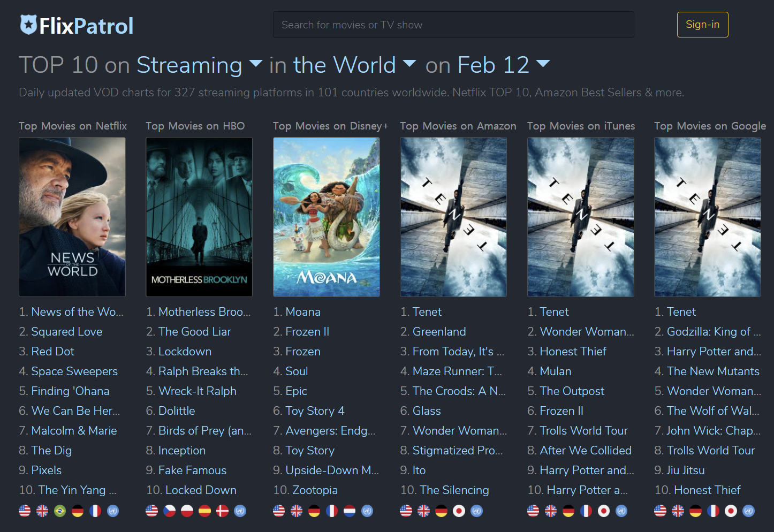This screenshot has height=532, width=774.
Task: Open The New Mutants in Google list
Action: pyautogui.click(x=714, y=371)
